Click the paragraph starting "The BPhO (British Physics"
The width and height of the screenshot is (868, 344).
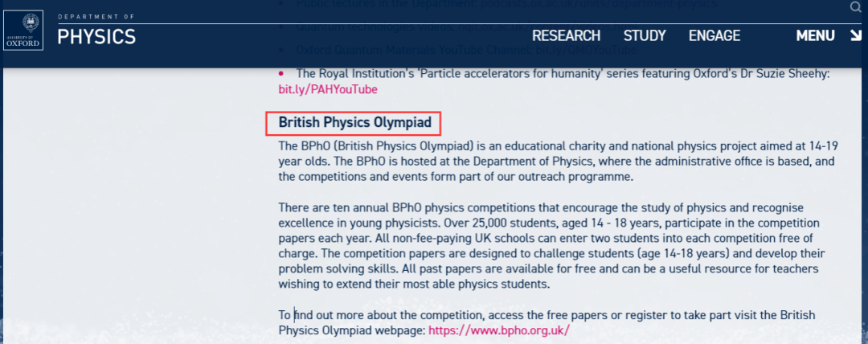click(558, 162)
